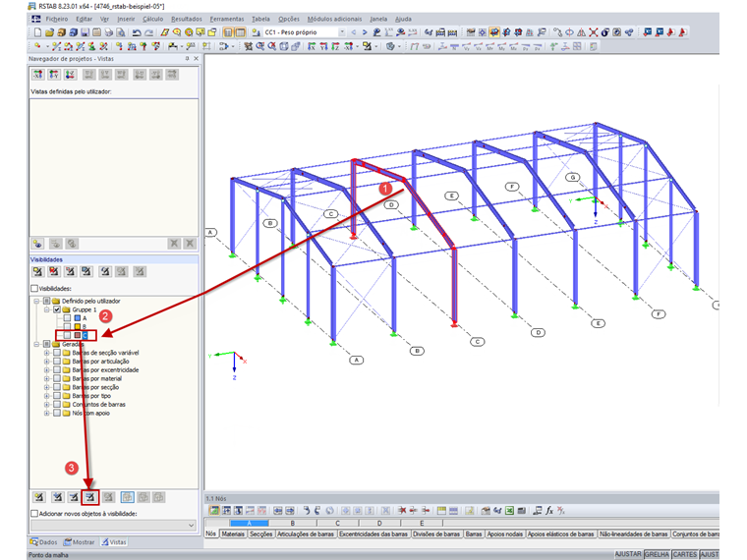Collapse the Geradas node
The height and width of the screenshot is (560, 747).
pyautogui.click(x=36, y=344)
